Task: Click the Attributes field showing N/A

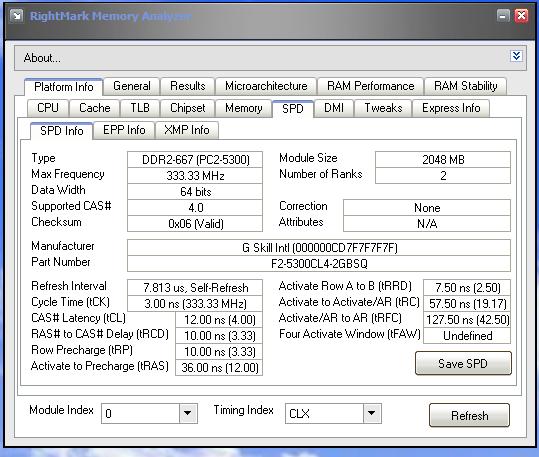Action: [x=427, y=224]
